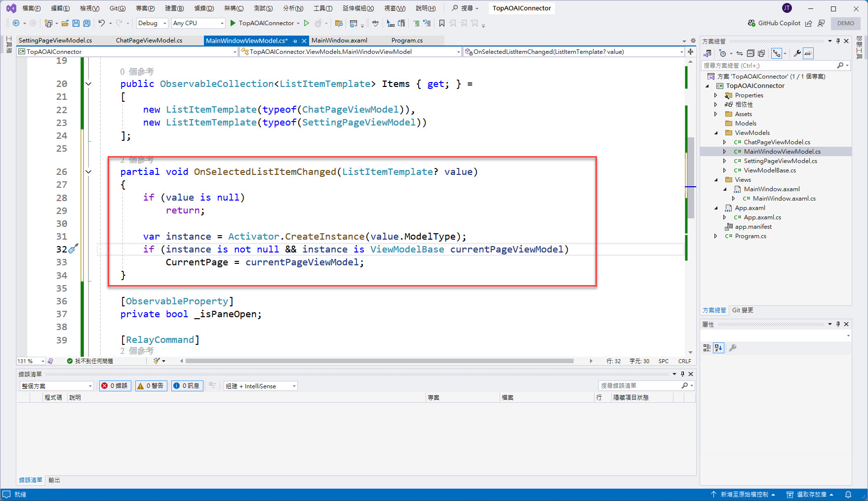
Task: Toggle the 0 errors filter button
Action: pyautogui.click(x=115, y=386)
